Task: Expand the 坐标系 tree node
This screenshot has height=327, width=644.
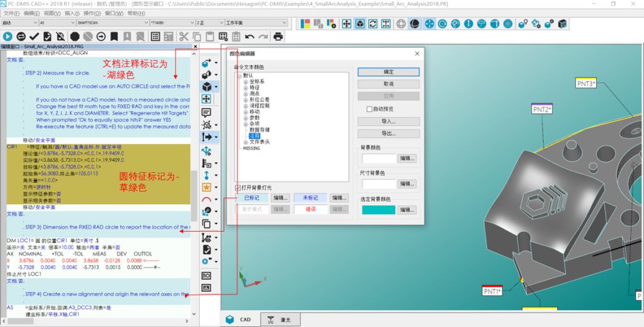Action: 246,82
